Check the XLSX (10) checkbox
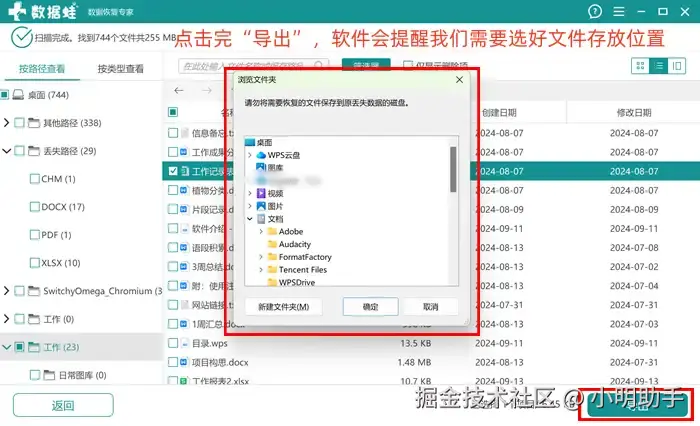 pos(34,263)
